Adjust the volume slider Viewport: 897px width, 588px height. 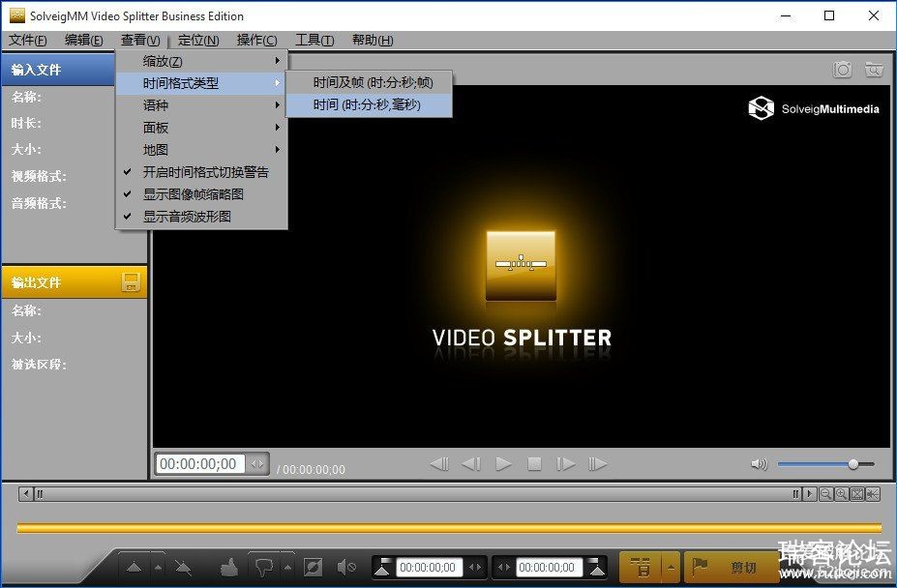point(826,464)
